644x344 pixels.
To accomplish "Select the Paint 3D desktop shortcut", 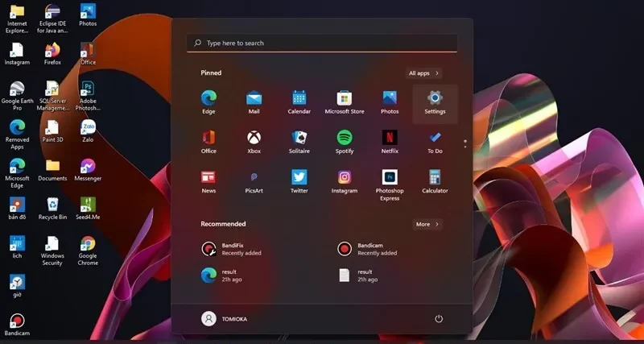I will pyautogui.click(x=52, y=131).
